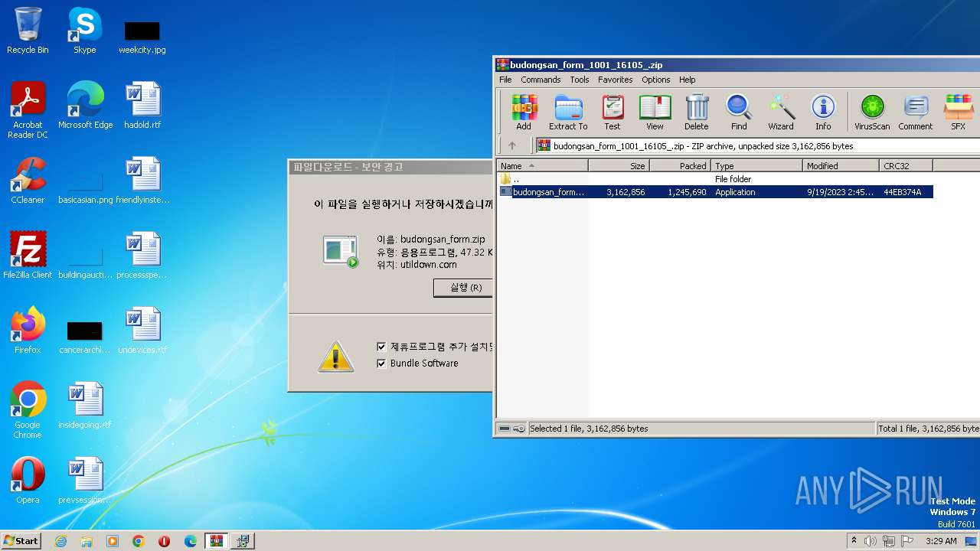The image size is (980, 551).
Task: Open the Commands menu
Action: click(541, 80)
